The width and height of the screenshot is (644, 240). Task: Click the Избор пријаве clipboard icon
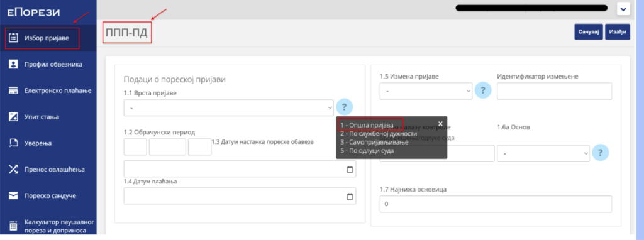click(x=14, y=38)
